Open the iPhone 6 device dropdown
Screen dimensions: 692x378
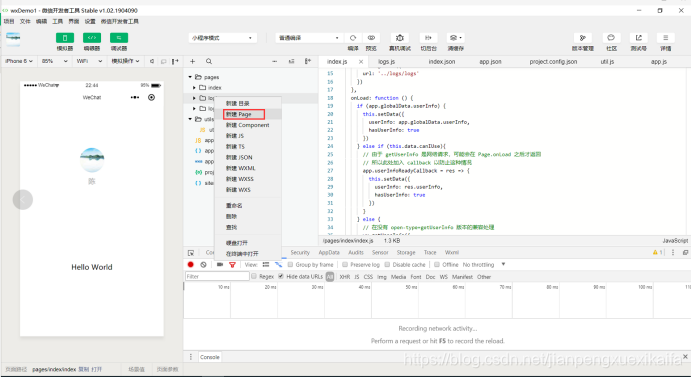click(x=19, y=61)
